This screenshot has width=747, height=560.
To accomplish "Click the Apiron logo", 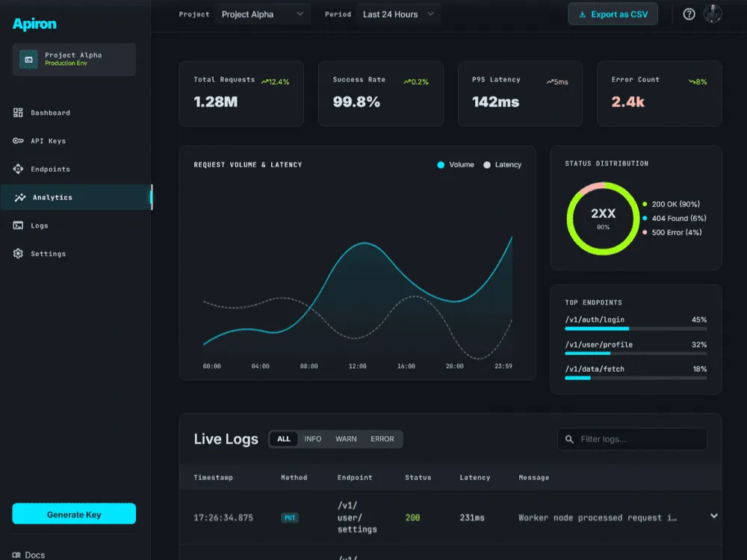I will (34, 24).
